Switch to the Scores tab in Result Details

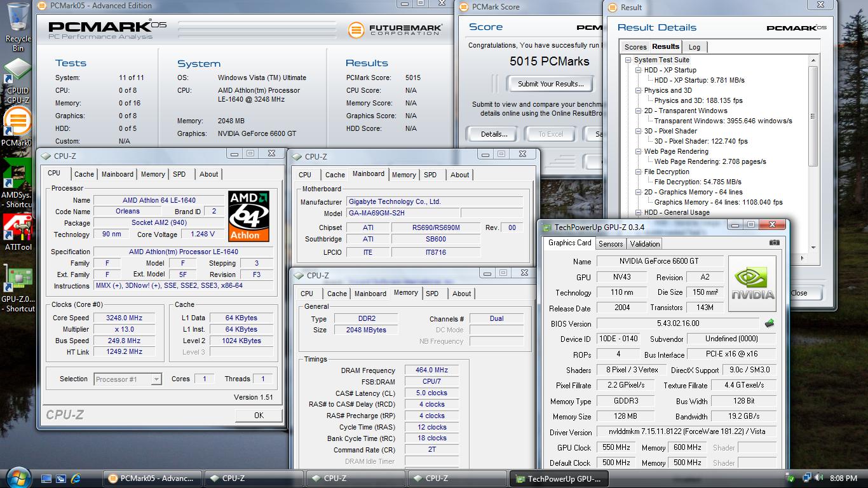pyautogui.click(x=635, y=47)
